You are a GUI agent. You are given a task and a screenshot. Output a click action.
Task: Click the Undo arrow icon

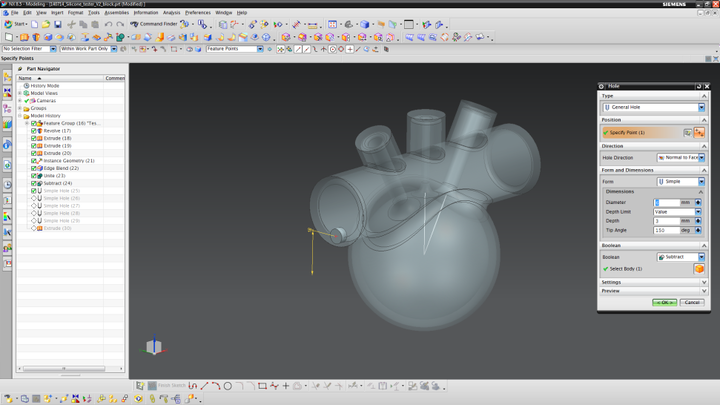pos(108,24)
